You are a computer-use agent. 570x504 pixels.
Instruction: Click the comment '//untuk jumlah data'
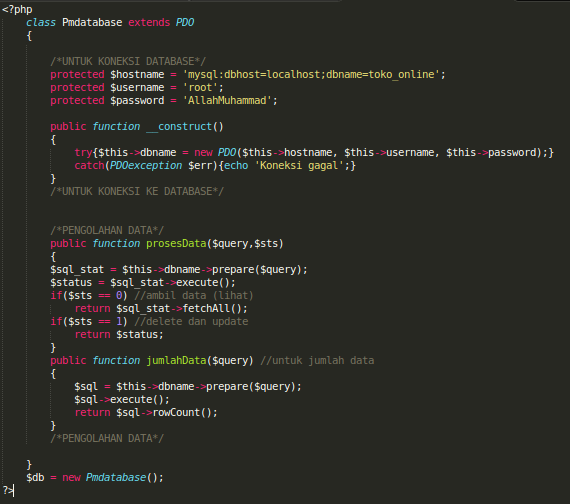pos(317,361)
